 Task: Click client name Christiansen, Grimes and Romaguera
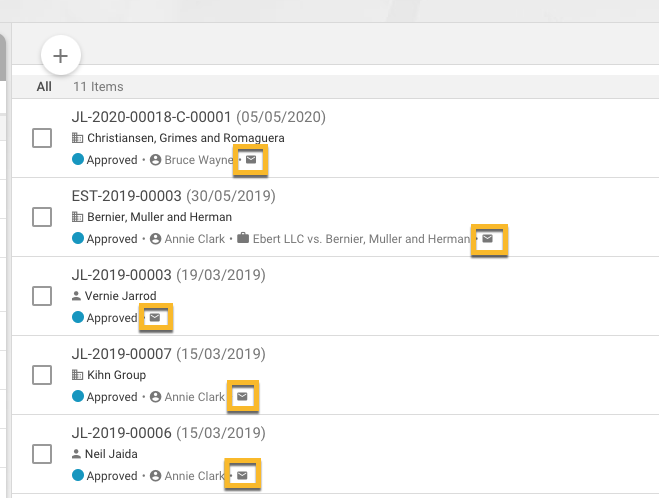tap(186, 138)
